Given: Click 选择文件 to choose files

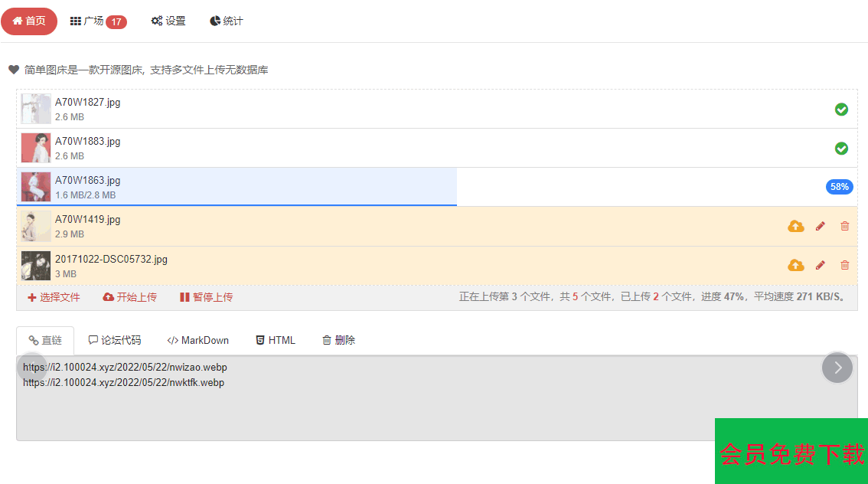Looking at the screenshot, I should click(54, 297).
